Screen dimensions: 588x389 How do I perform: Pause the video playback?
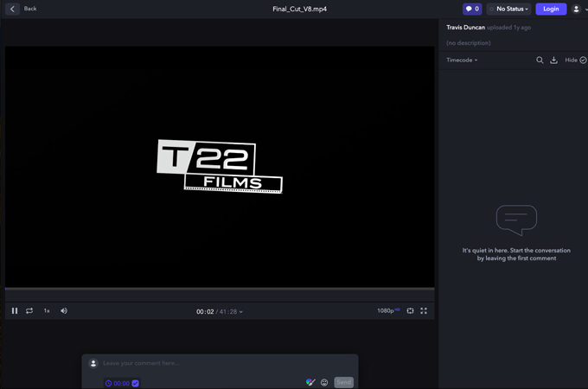coord(15,310)
